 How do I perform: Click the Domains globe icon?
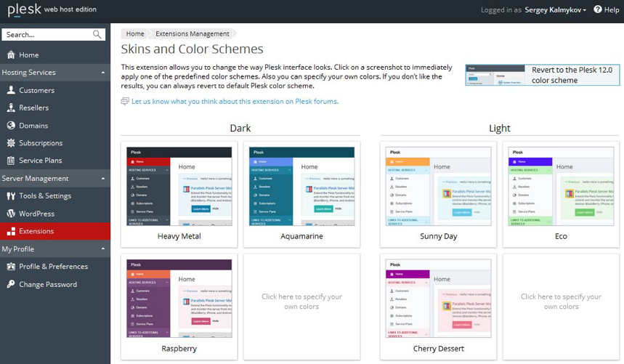coord(11,125)
